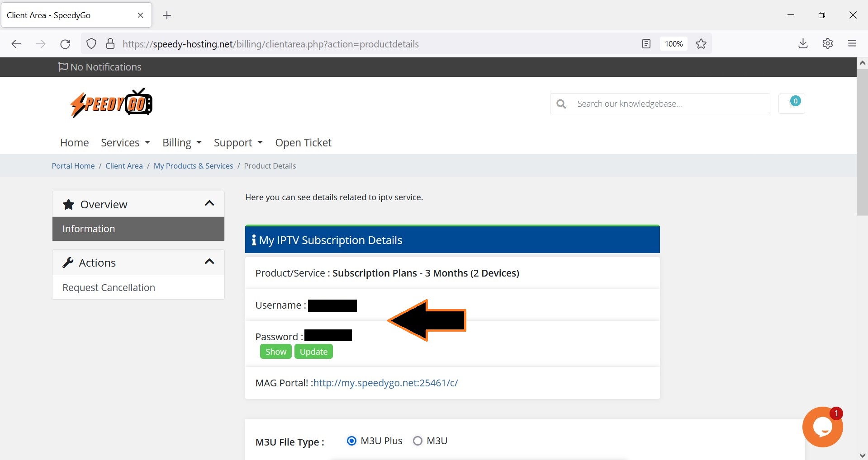Open browser downloads icon
868x460 pixels.
(x=803, y=43)
